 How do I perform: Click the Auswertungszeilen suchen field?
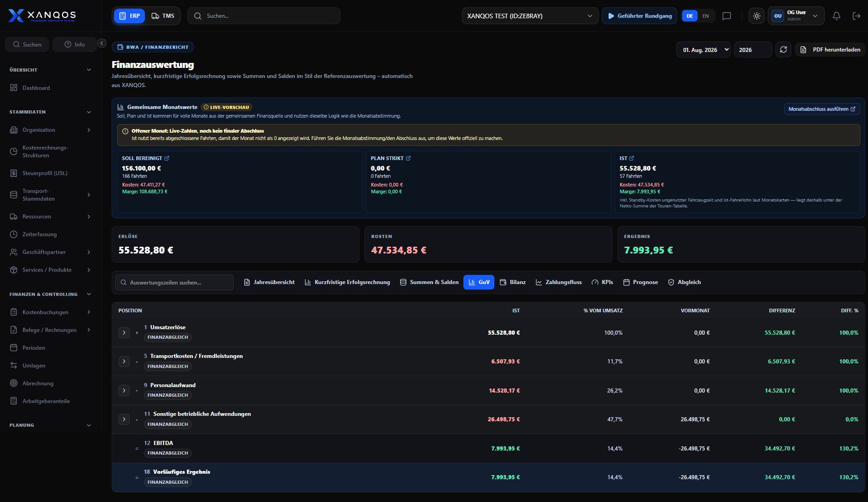coord(175,283)
